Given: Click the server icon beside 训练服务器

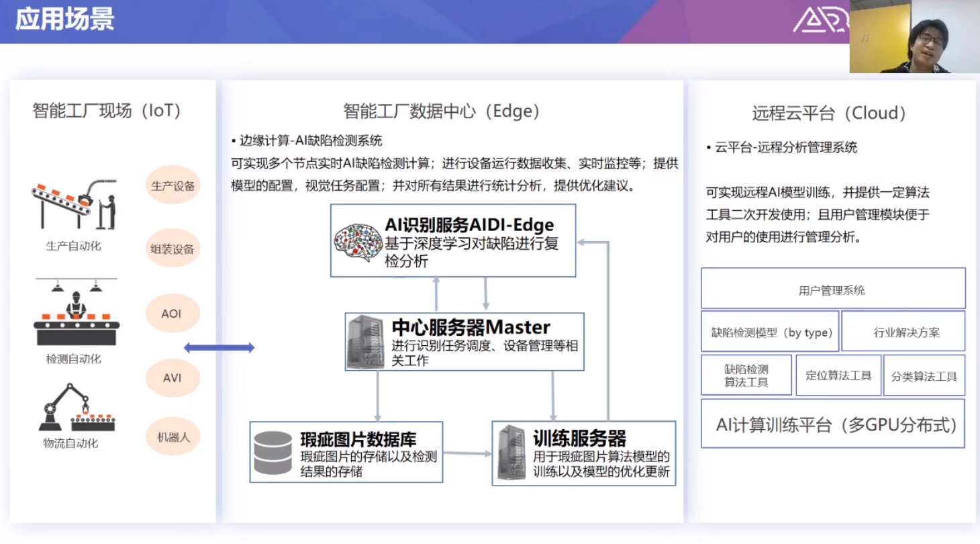Looking at the screenshot, I should (x=511, y=453).
